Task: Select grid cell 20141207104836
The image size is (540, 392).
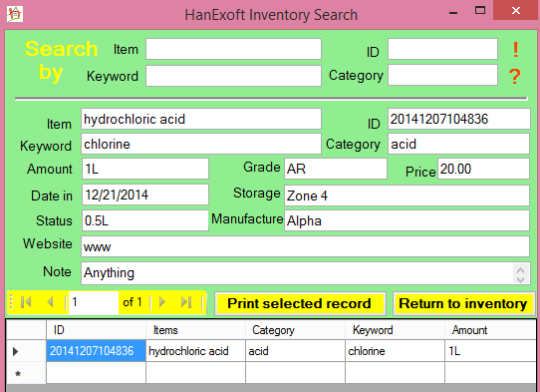Action: [x=96, y=351]
